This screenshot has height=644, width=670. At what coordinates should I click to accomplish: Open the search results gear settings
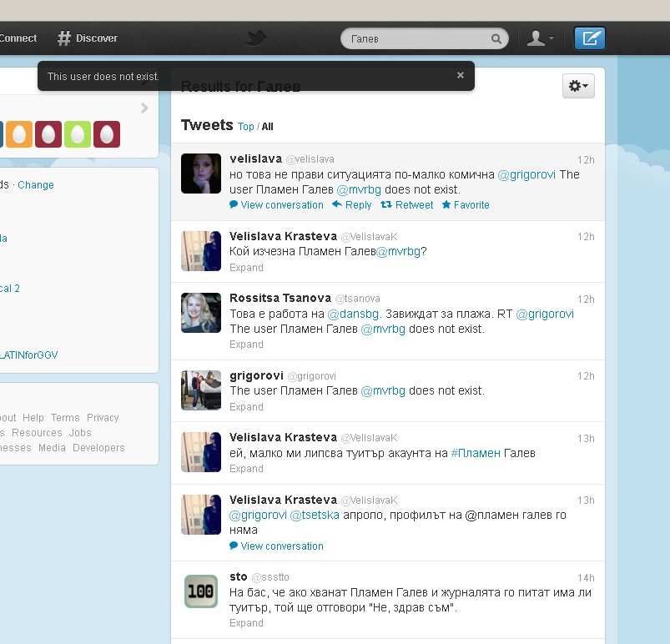(x=578, y=86)
